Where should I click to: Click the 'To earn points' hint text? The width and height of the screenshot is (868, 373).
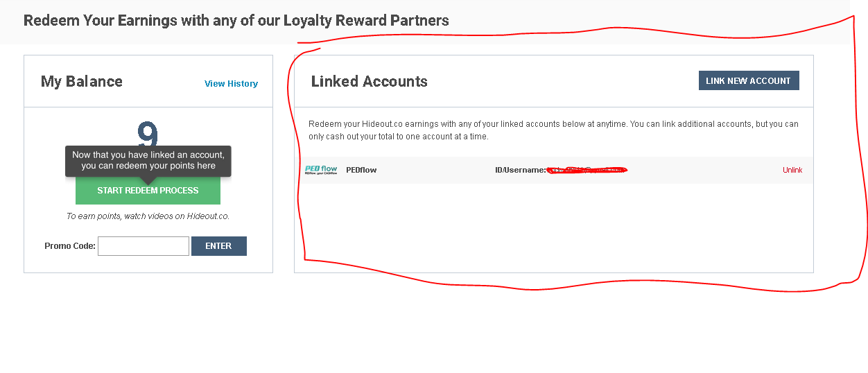click(x=148, y=216)
